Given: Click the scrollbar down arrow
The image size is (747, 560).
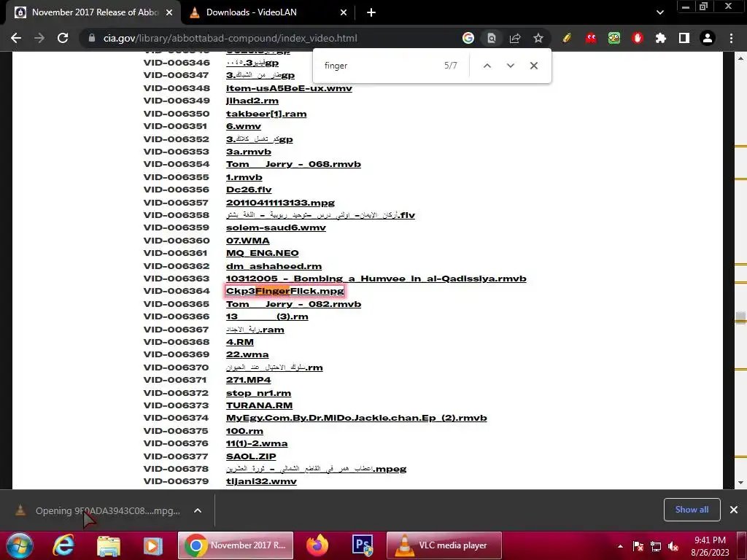Looking at the screenshot, I should [740, 483].
